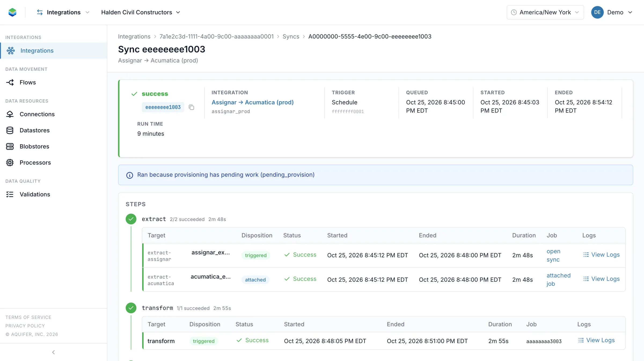Click the Processors chip icon

pyautogui.click(x=10, y=163)
